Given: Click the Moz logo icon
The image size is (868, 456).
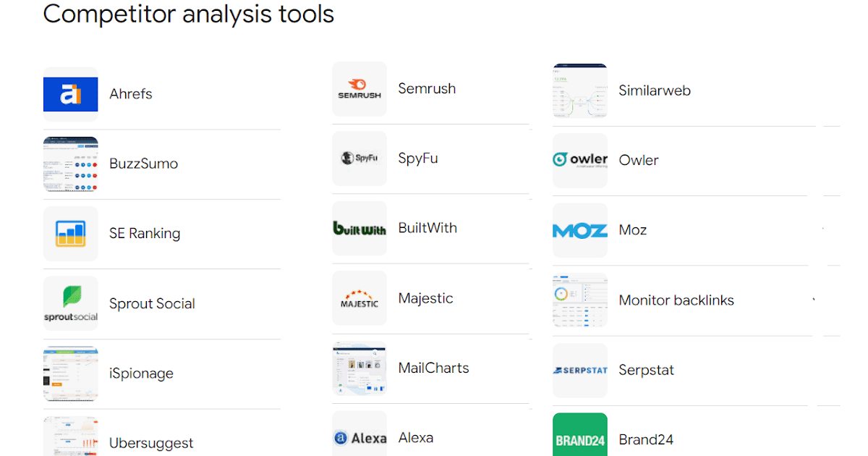Looking at the screenshot, I should pyautogui.click(x=579, y=229).
